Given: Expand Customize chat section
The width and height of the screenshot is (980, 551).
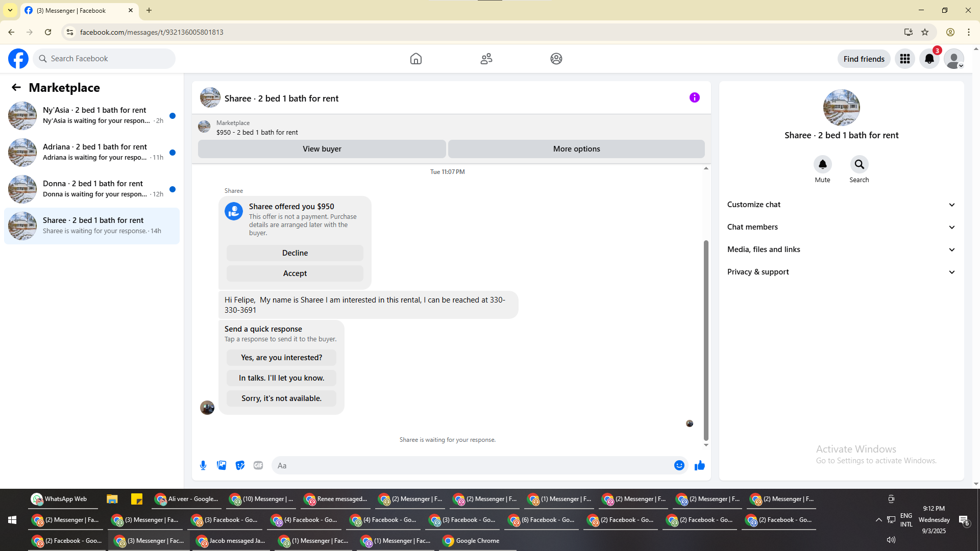Looking at the screenshot, I should coord(842,205).
